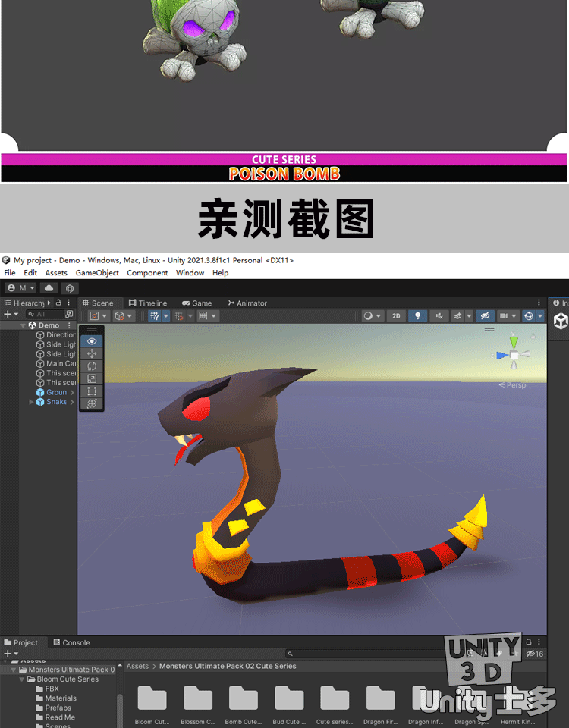Image resolution: width=569 pixels, height=728 pixels.
Task: Toggle Persp/Iso projection label
Action: (x=512, y=385)
